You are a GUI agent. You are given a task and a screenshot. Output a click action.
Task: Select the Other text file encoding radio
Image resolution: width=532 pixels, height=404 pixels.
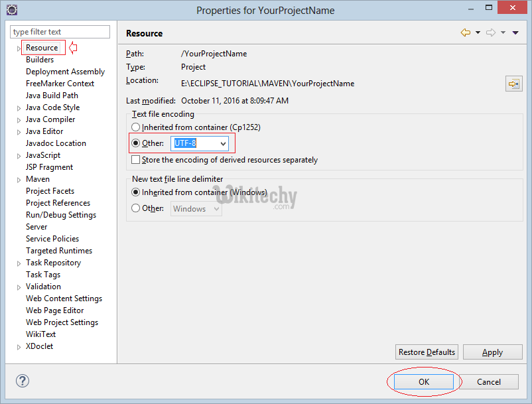coord(136,143)
